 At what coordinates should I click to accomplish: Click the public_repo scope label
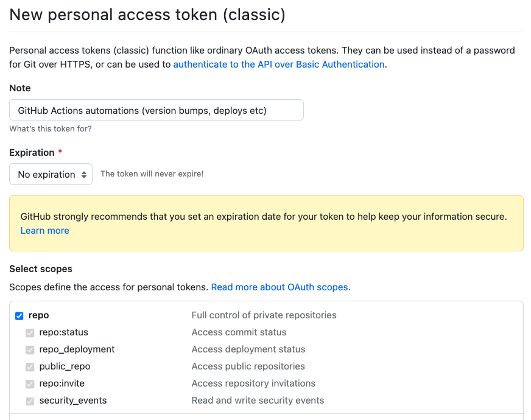65,366
